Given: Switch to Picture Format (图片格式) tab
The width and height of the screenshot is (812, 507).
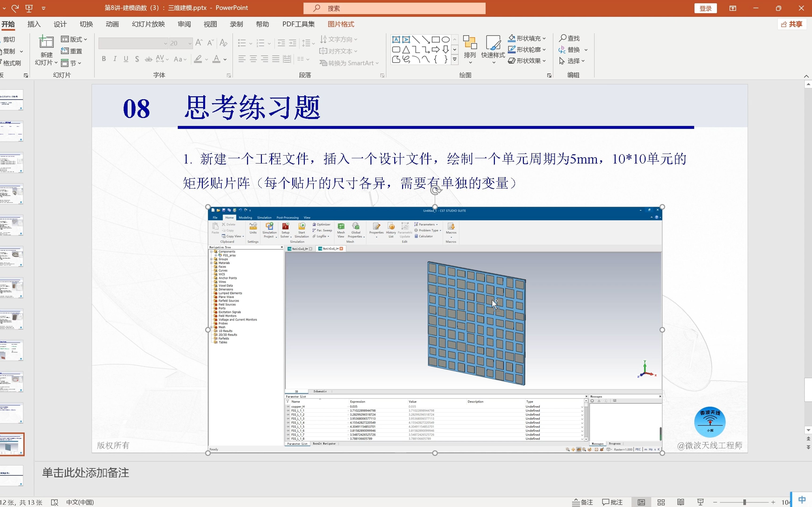Looking at the screenshot, I should coord(341,24).
